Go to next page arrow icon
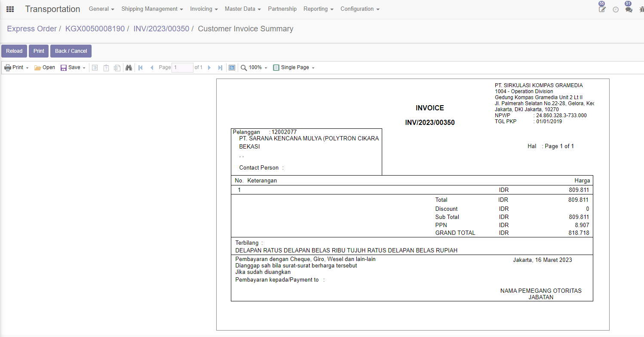The width and height of the screenshot is (644, 337). (209, 67)
